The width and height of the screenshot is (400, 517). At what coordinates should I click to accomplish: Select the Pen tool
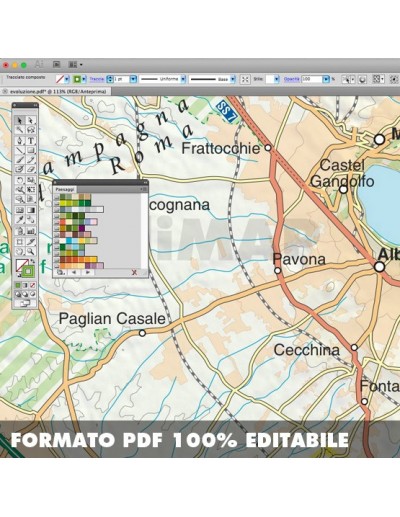tap(20, 140)
